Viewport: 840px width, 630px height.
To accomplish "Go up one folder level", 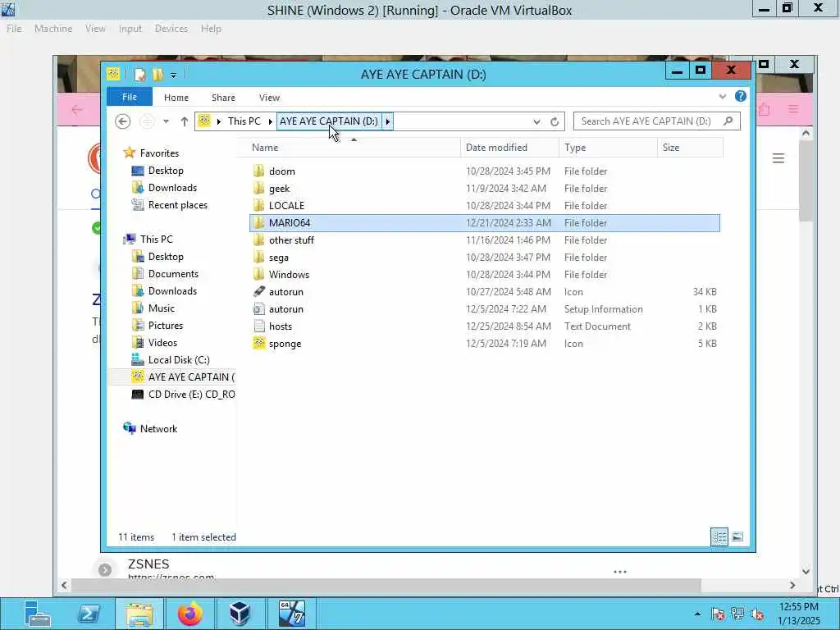I will pos(185,121).
